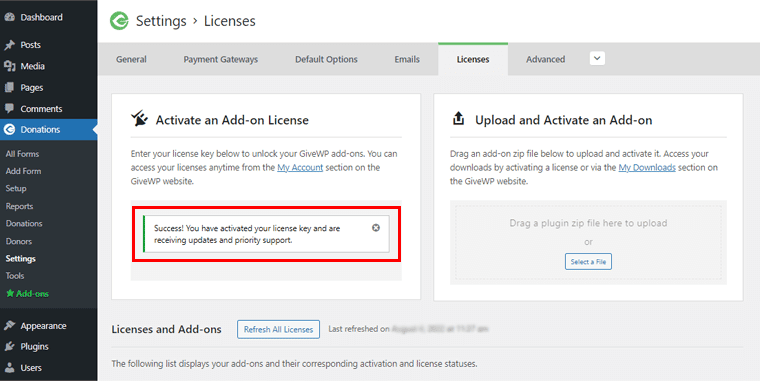Screen dimensions: 760x381
Task: Click Select a File button
Action: 588,262
